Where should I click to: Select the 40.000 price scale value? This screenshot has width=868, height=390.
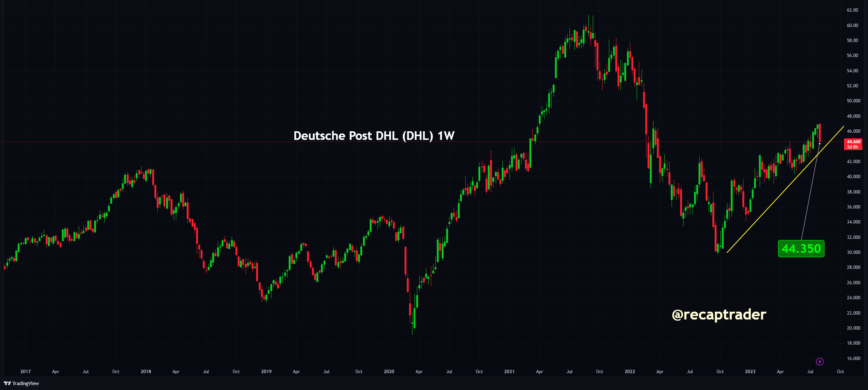click(853, 177)
